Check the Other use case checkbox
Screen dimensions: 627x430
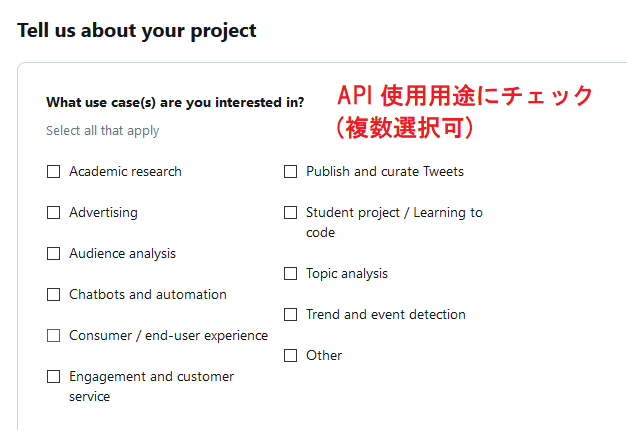pos(291,356)
